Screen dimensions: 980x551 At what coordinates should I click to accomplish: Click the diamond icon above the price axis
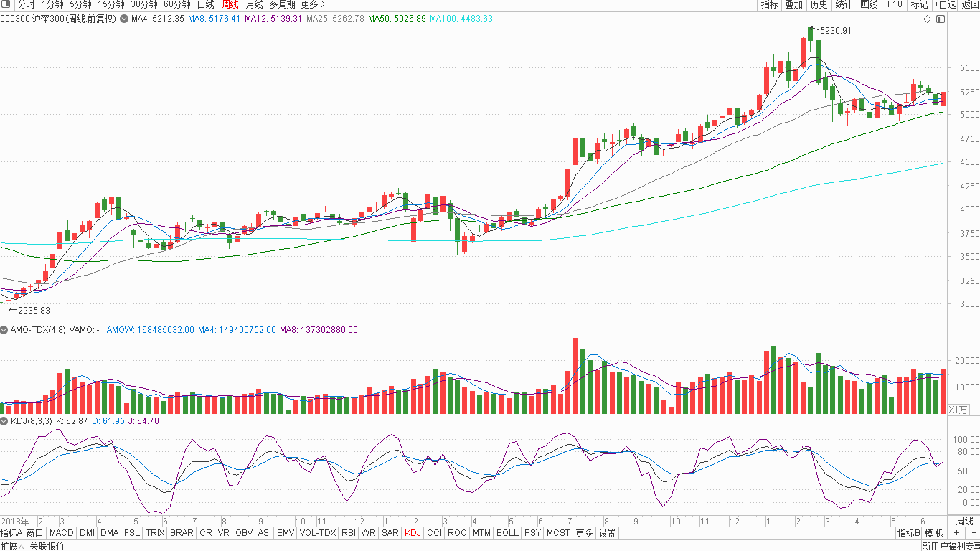927,19
